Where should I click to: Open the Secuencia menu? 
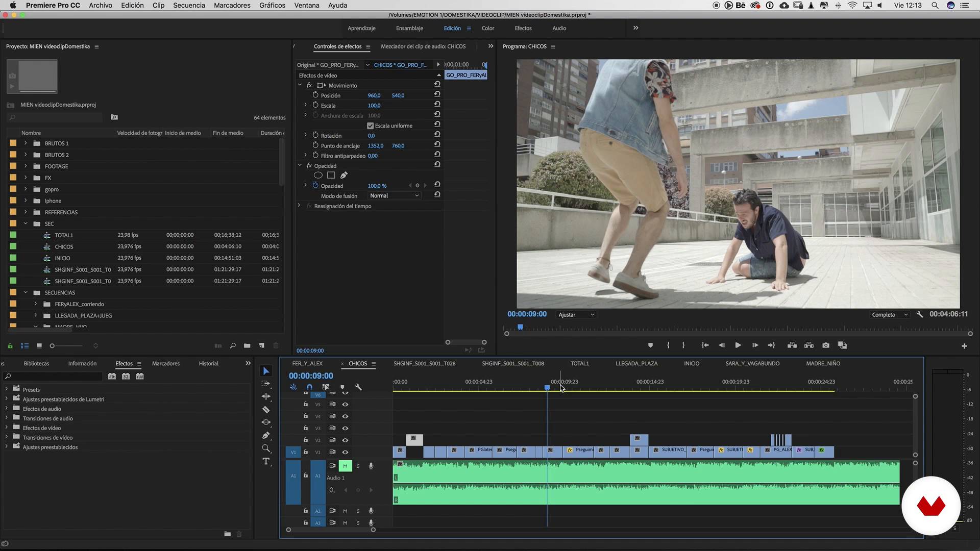point(189,5)
